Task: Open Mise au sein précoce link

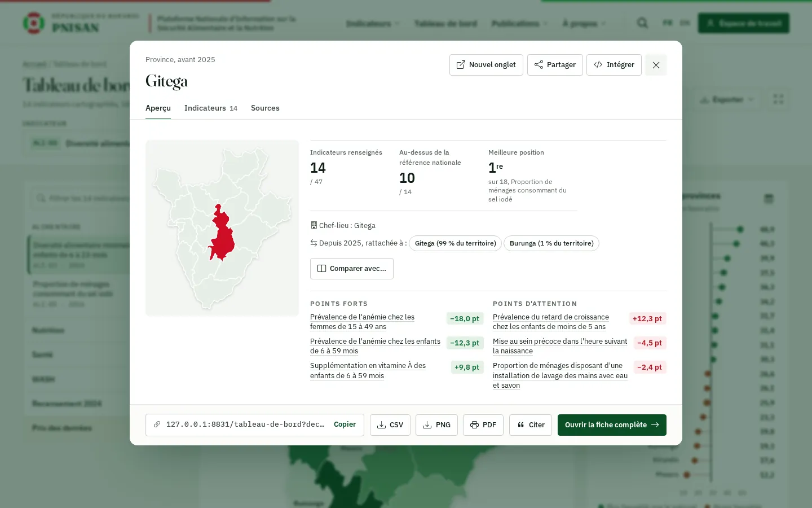Action: [x=560, y=346]
